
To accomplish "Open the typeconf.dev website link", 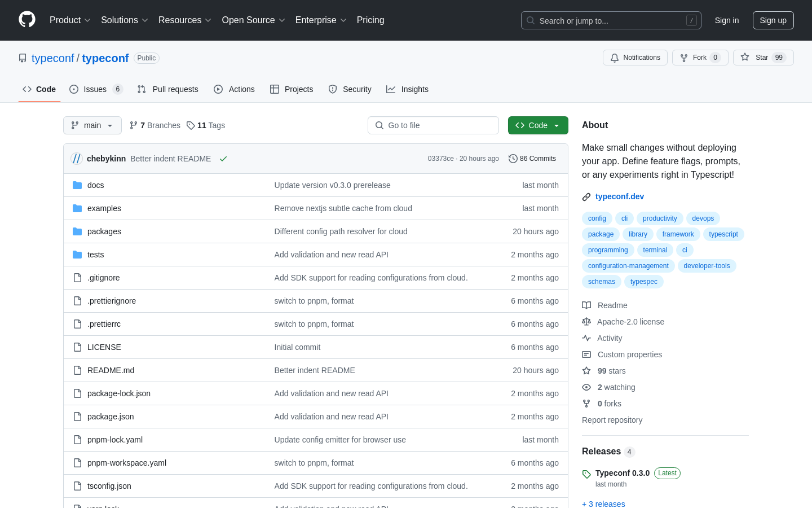I will [x=620, y=196].
